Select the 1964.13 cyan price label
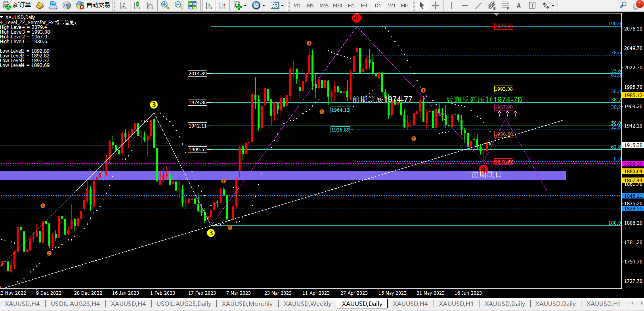 coord(340,110)
